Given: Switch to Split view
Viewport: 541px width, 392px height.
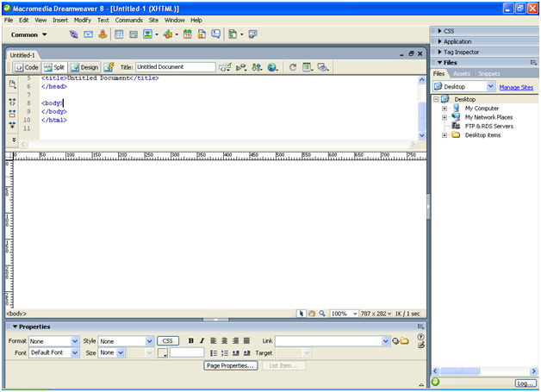Looking at the screenshot, I should tap(54, 67).
